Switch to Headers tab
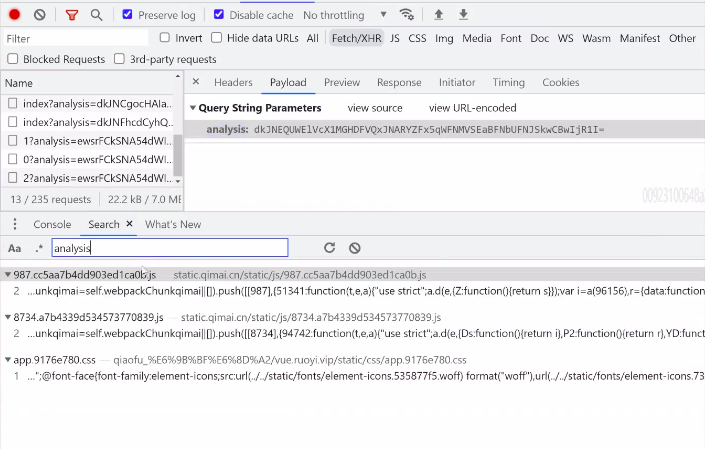705x449 pixels. [x=233, y=82]
